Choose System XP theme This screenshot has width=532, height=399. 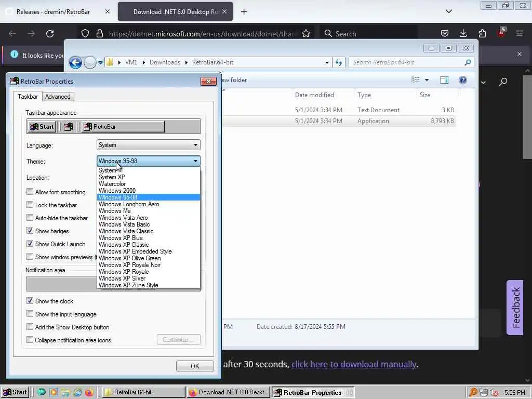tap(149, 177)
